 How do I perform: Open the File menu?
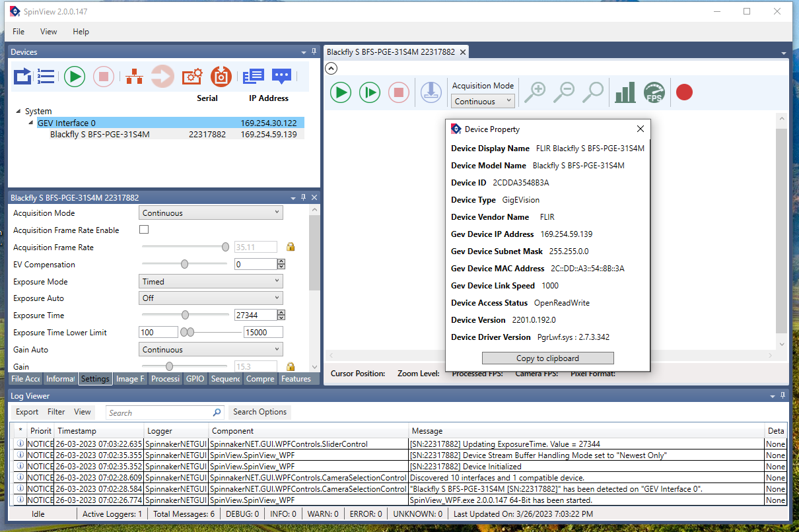pos(18,32)
